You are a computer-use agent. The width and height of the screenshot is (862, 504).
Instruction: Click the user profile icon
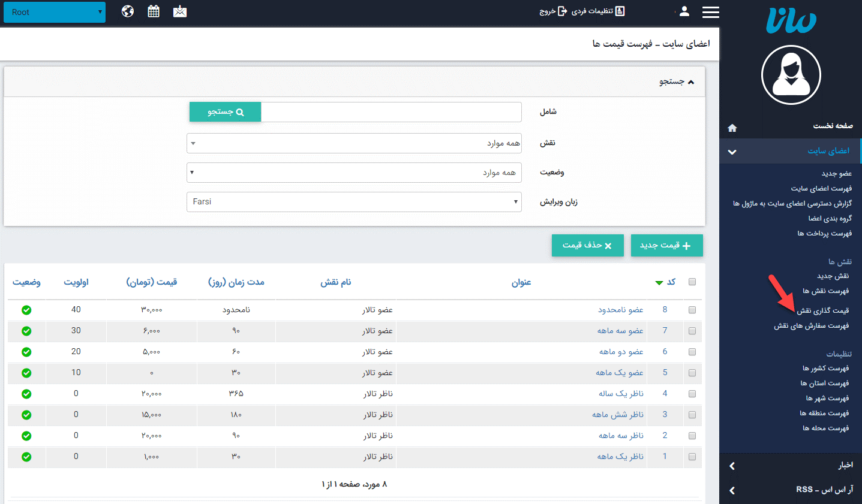point(684,11)
